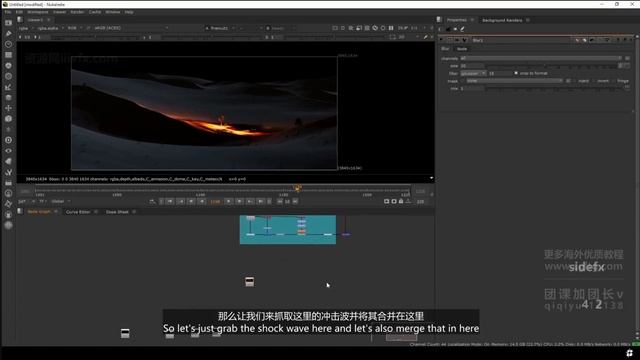Jump to the first frame button
The width and height of the screenshot is (640, 360).
click(x=170, y=201)
